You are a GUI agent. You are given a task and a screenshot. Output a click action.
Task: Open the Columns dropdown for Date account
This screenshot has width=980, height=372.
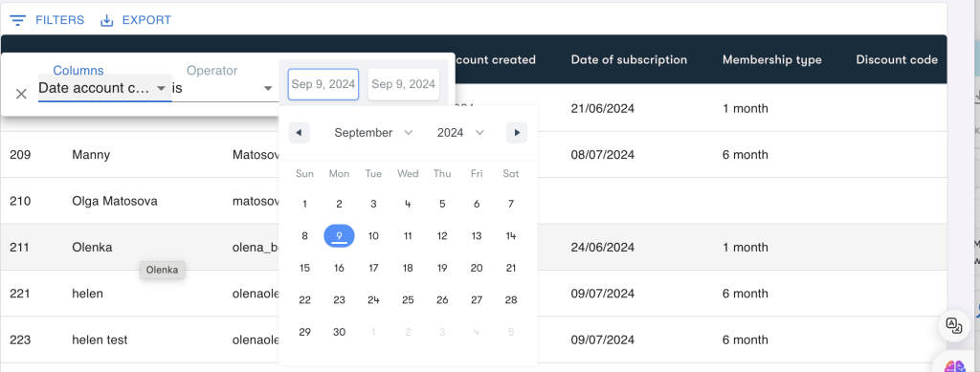coord(104,88)
